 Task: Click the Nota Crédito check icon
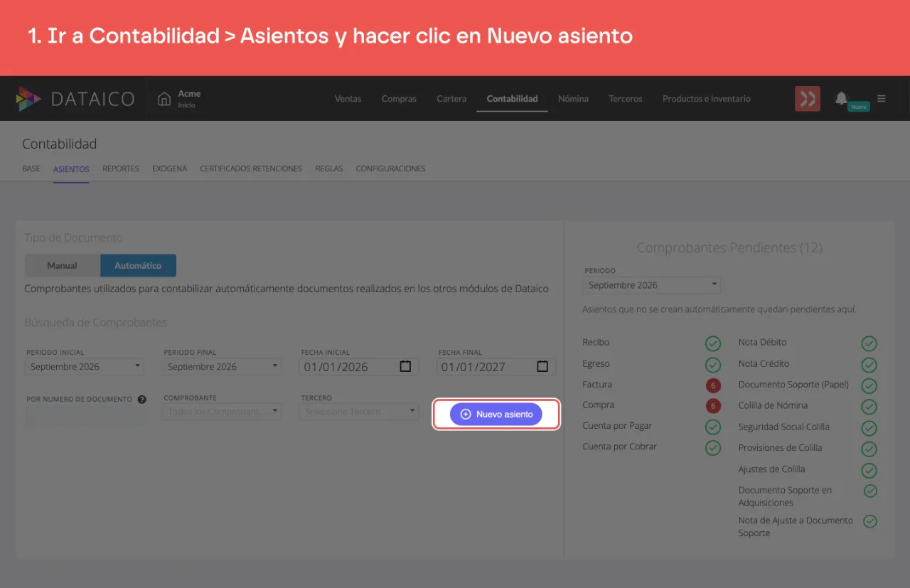point(869,365)
